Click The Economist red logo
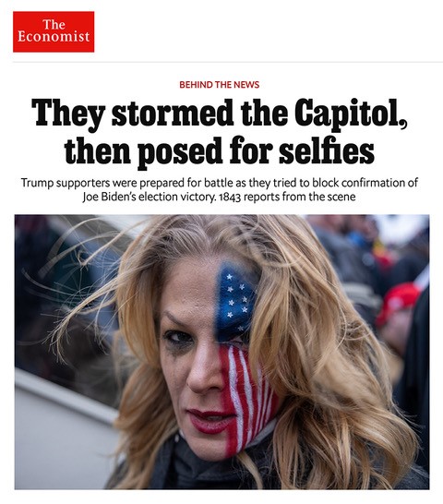The height and width of the screenshot is (504, 443). click(54, 31)
